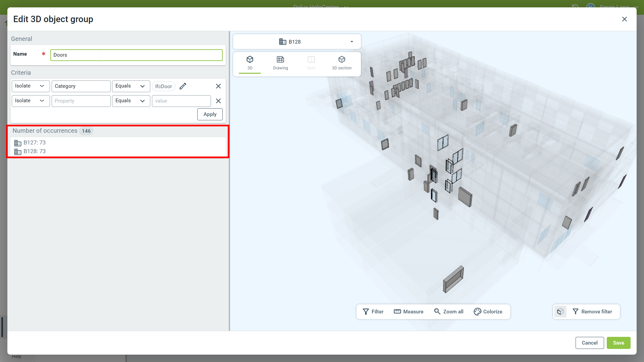Click the Cancel button
The width and height of the screenshot is (644, 362).
pyautogui.click(x=589, y=343)
